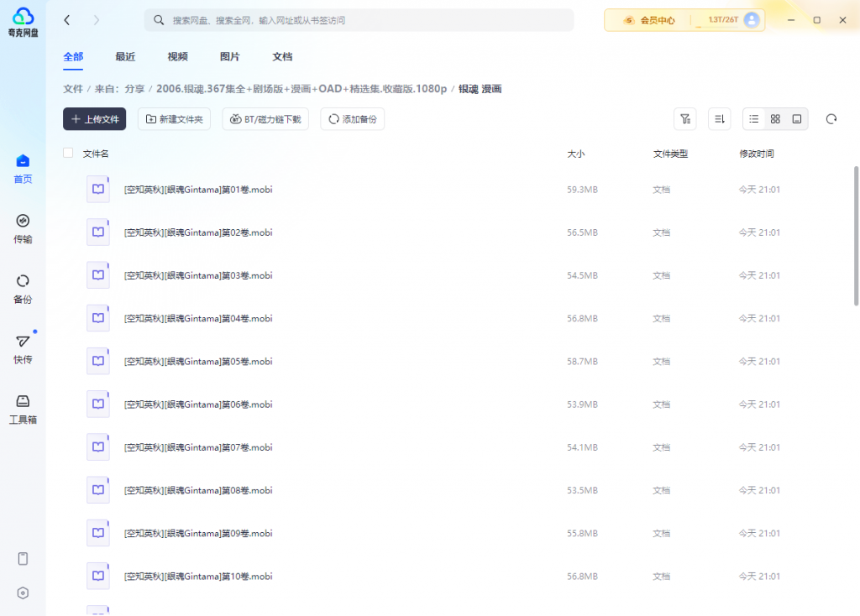The height and width of the screenshot is (616, 860).
Task: Select file name 第01卷.mobi
Action: pyautogui.click(x=198, y=190)
